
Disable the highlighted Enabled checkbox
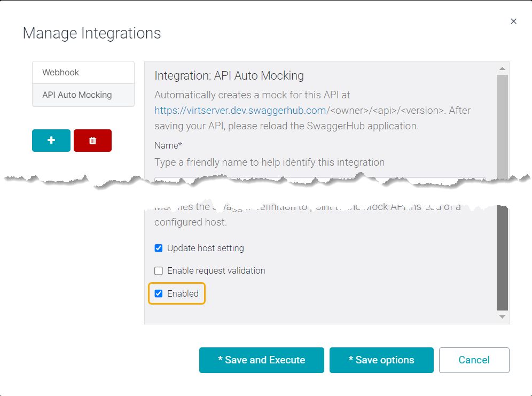pos(158,293)
